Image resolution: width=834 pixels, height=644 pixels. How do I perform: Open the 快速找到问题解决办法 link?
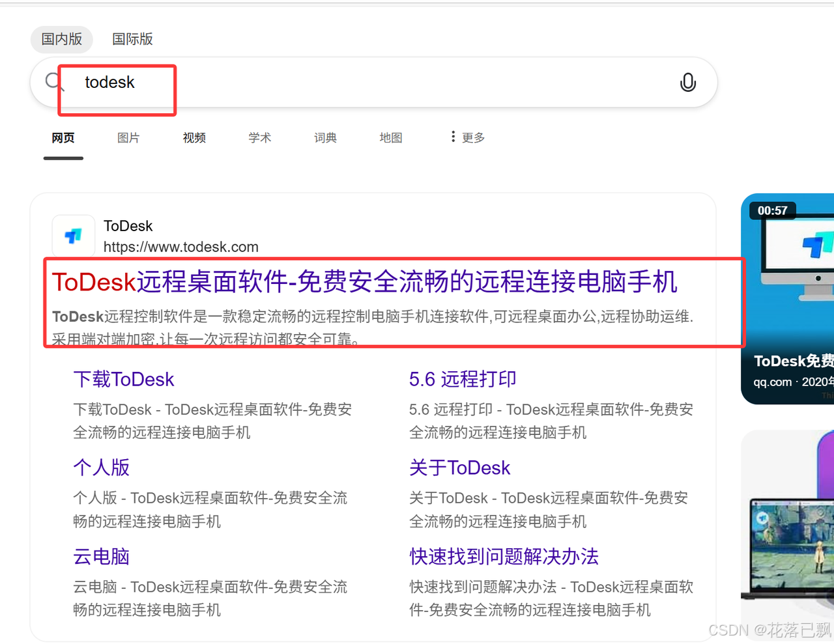click(x=504, y=557)
